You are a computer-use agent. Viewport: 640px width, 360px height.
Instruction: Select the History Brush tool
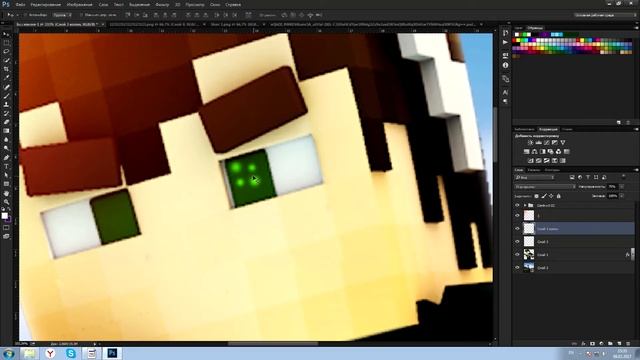pyautogui.click(x=6, y=113)
